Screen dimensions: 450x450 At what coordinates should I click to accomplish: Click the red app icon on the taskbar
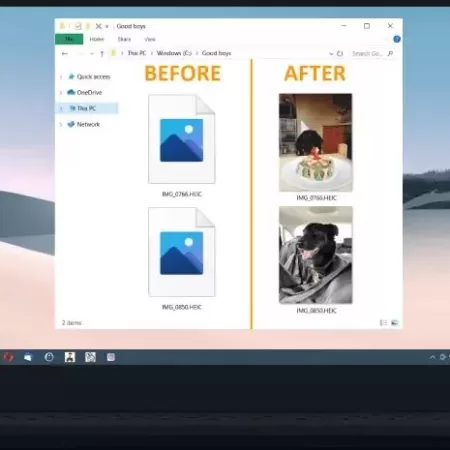[x=8, y=357]
